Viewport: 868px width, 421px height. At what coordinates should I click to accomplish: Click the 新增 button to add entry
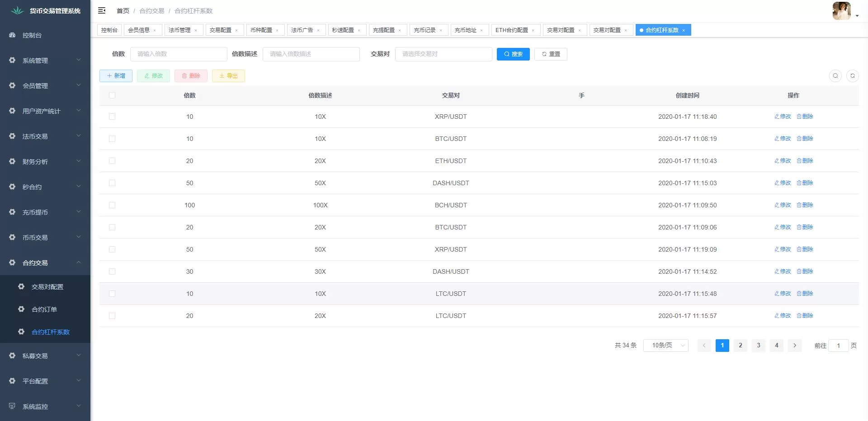pyautogui.click(x=116, y=76)
